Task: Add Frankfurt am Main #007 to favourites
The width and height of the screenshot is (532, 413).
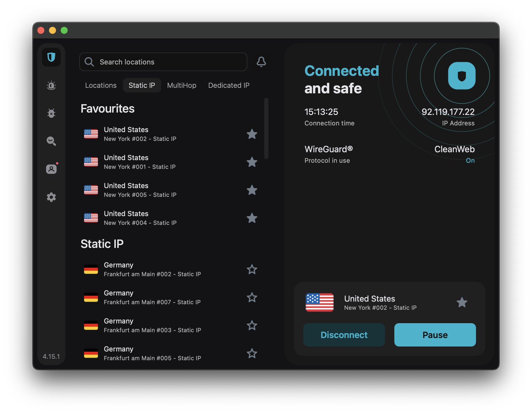Action: pos(252,297)
